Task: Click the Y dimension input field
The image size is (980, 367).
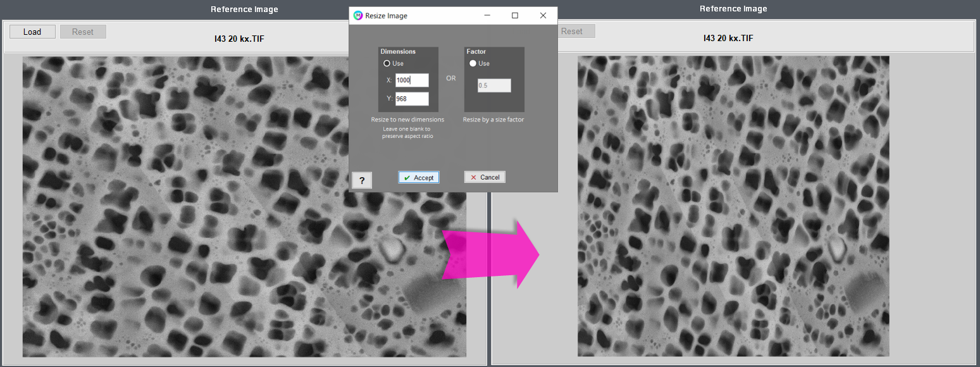Action: (412, 99)
